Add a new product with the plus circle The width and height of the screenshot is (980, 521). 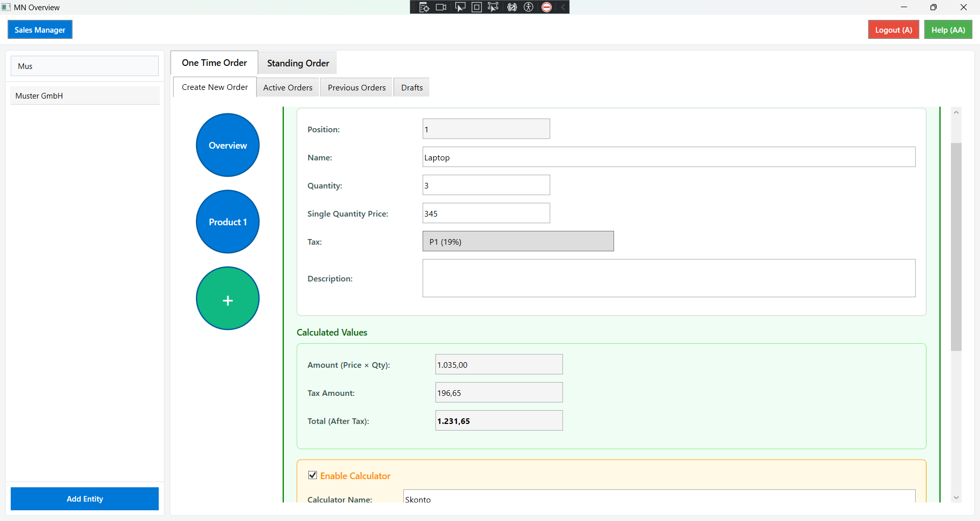tap(227, 298)
